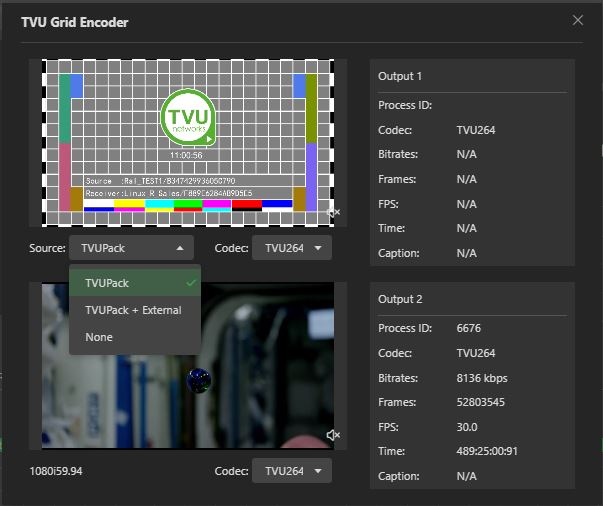Click the Output 2 heading

(x=400, y=299)
